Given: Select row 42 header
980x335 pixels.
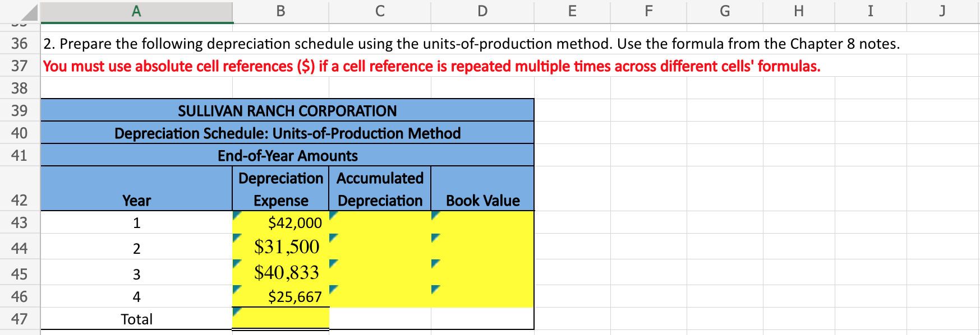Looking at the screenshot, I should click(20, 189).
